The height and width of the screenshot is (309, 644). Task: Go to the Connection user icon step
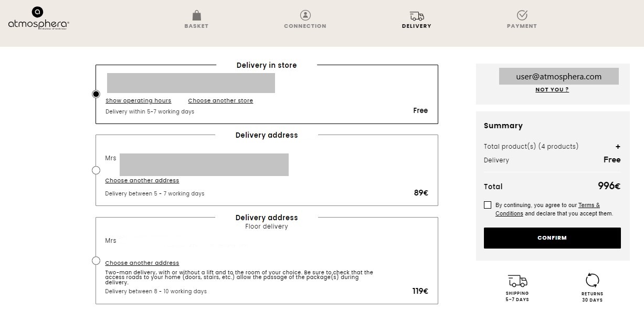coord(305,15)
